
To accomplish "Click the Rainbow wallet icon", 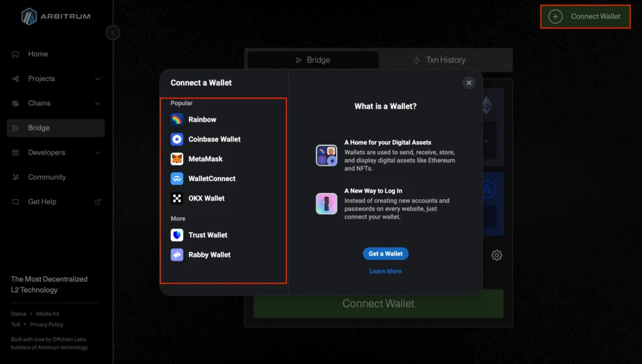I will click(177, 120).
